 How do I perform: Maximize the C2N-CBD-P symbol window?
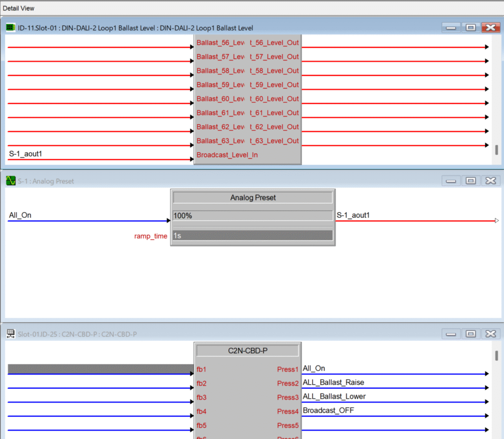tap(470, 334)
